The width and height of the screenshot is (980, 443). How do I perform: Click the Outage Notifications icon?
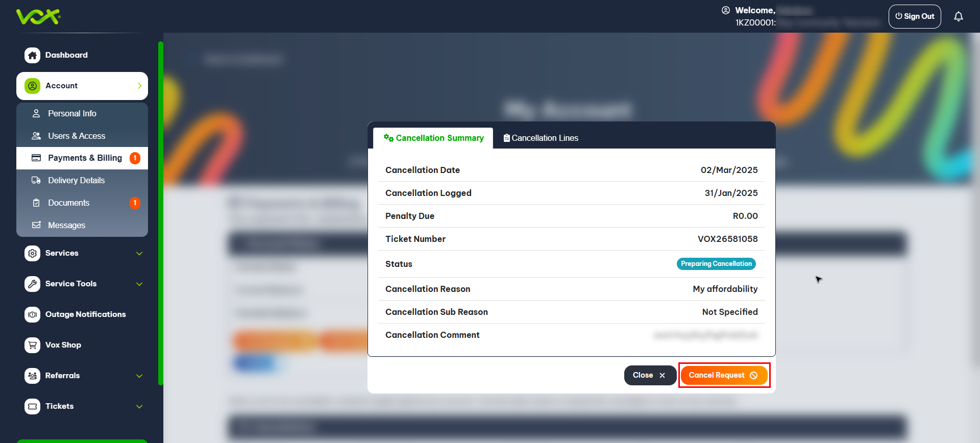[x=32, y=314]
